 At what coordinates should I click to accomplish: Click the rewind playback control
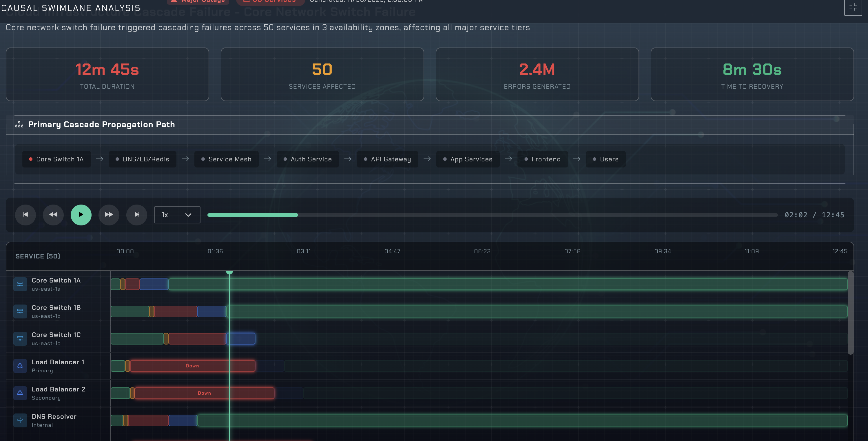53,215
